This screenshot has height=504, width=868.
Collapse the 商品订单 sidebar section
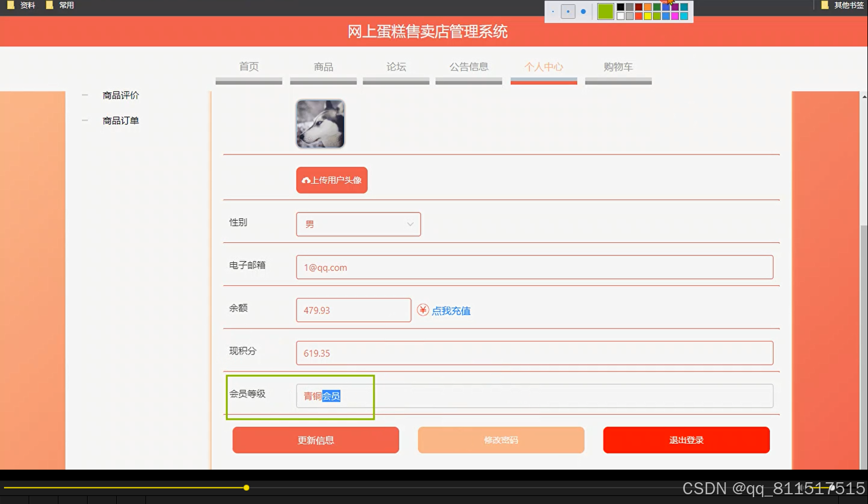coord(85,120)
